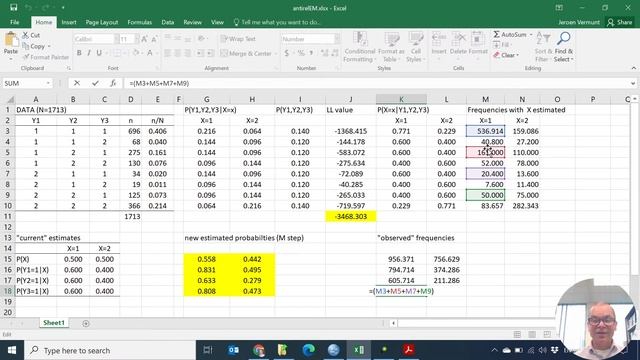Open Chrome from the taskbar
The height and width of the screenshot is (360, 640).
[258, 350]
